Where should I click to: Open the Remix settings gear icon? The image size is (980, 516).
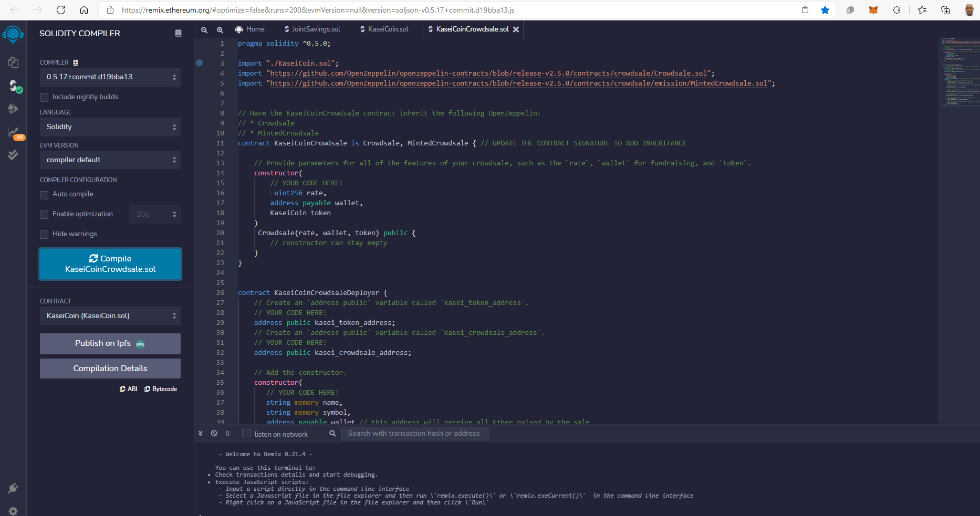[x=13, y=511]
